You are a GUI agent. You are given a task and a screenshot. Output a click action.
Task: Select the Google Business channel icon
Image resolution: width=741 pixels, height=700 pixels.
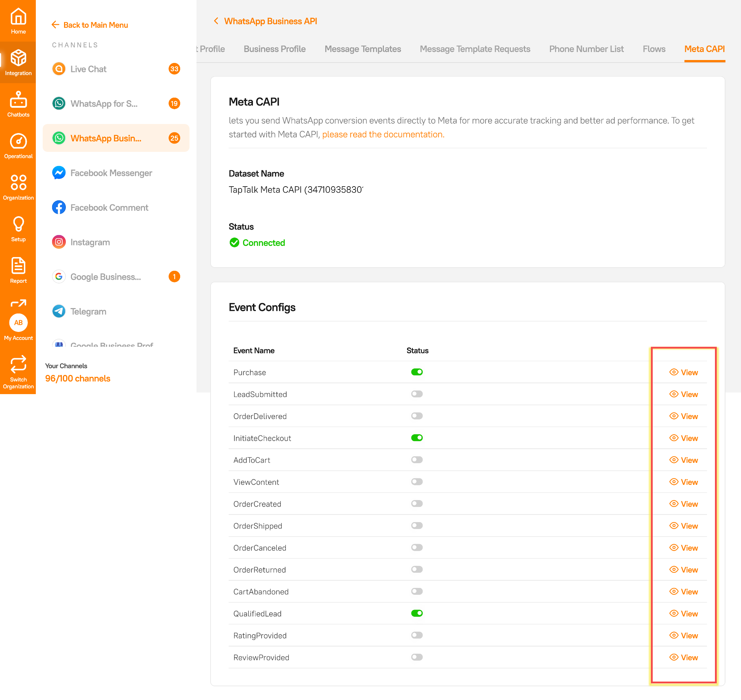point(59,277)
